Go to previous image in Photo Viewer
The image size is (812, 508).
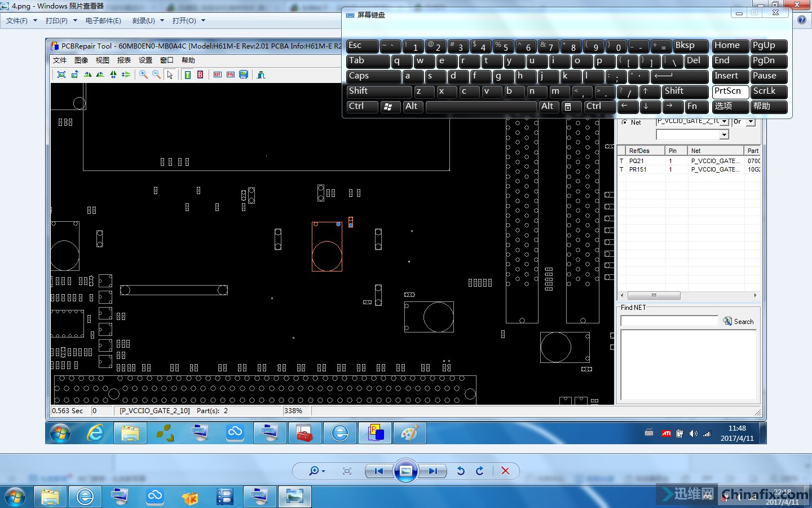[379, 471]
